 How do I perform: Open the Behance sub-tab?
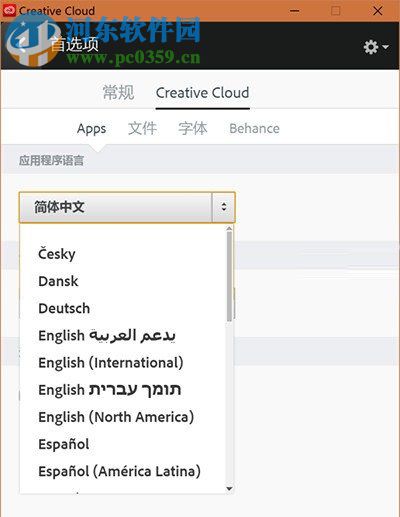(x=254, y=128)
